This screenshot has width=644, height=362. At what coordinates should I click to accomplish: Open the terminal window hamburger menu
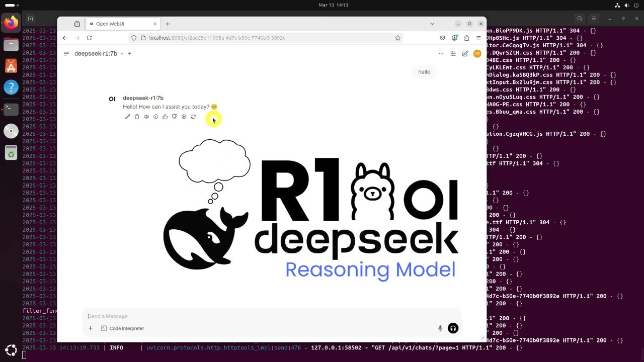tap(594, 19)
